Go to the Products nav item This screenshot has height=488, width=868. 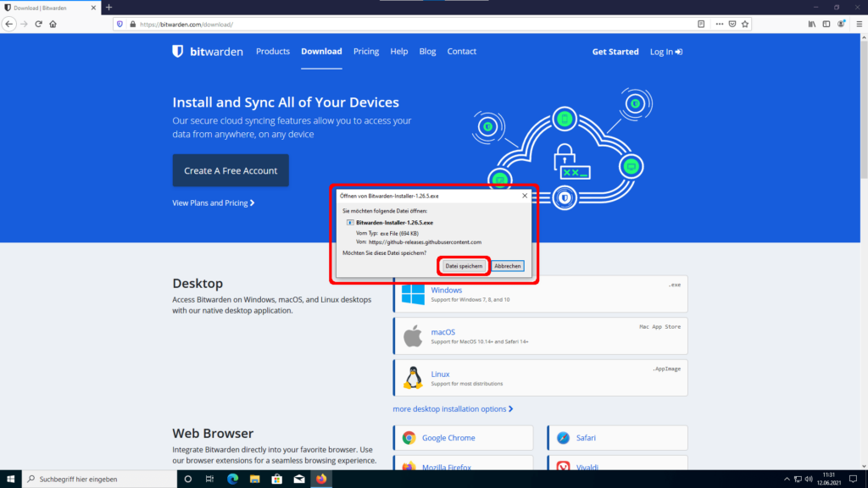pyautogui.click(x=273, y=52)
